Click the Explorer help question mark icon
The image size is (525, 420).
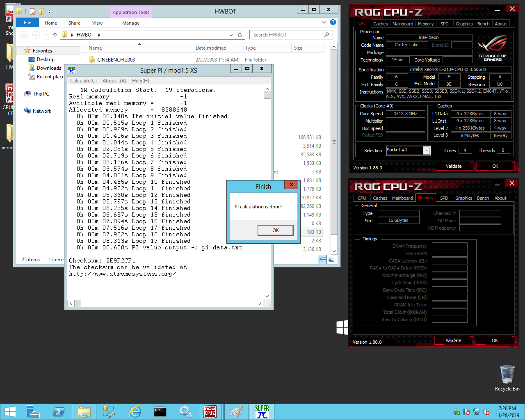pyautogui.click(x=333, y=22)
